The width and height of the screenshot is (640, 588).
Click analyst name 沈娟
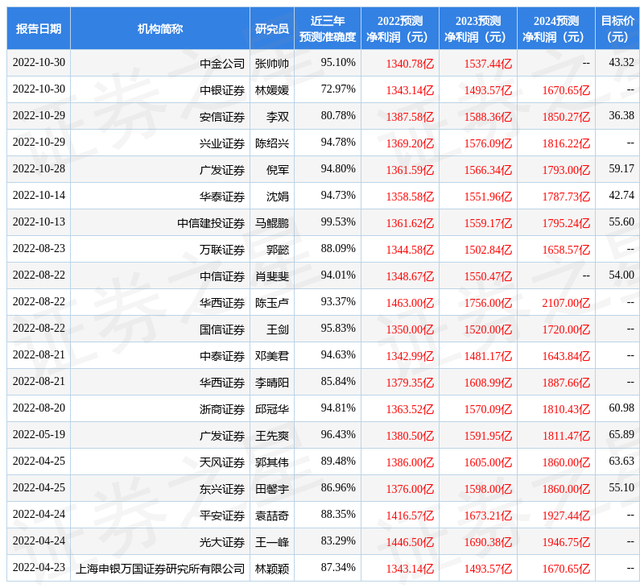[x=278, y=196]
